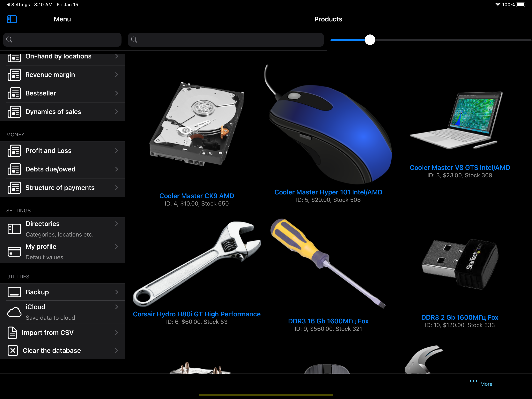Open Cooler Master CK9 AMD product link

coord(196,196)
